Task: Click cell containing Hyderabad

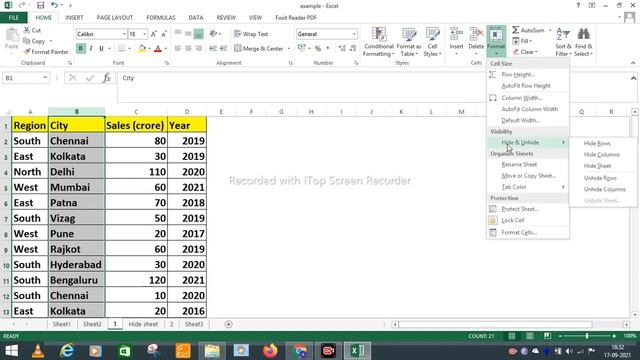Action: [77, 264]
